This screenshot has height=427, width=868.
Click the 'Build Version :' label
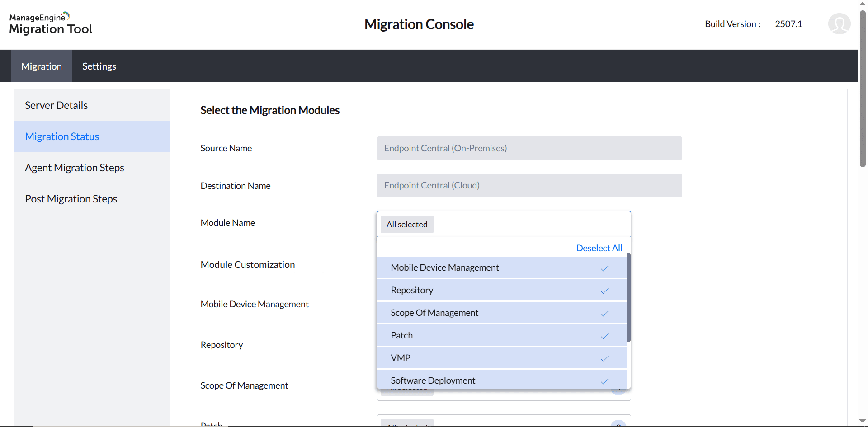733,24
